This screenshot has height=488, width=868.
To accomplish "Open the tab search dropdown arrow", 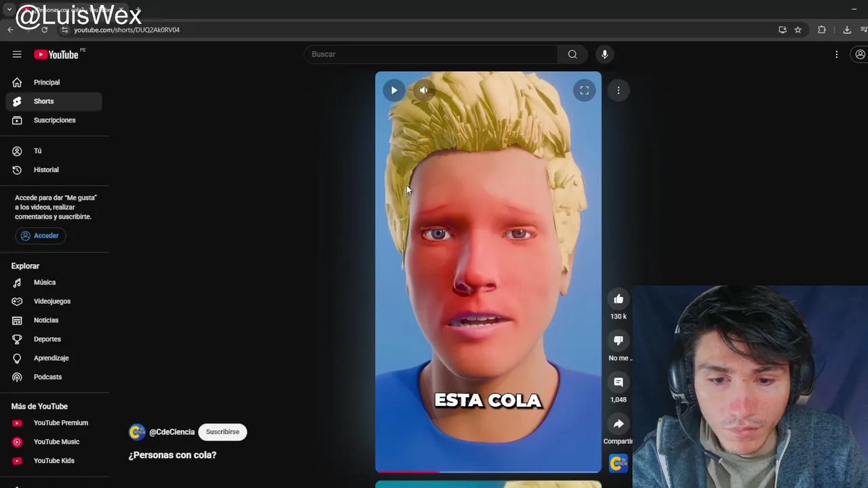I will [9, 9].
